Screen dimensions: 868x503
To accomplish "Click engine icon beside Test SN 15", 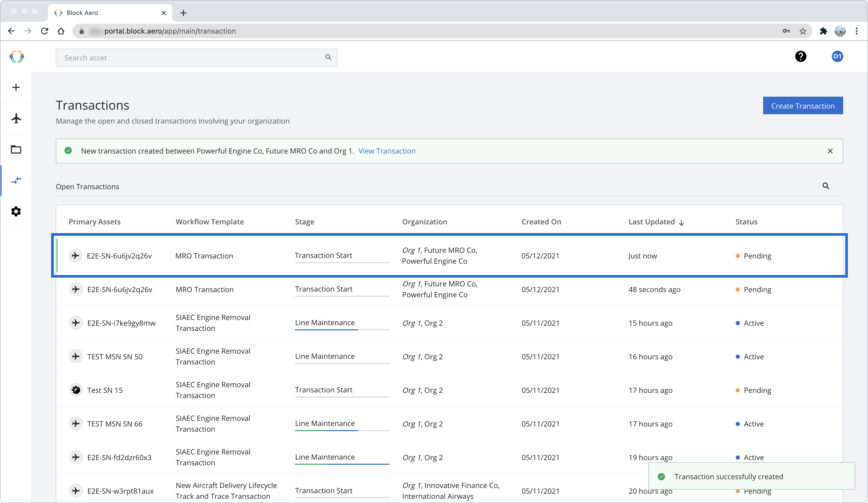I will pos(76,390).
